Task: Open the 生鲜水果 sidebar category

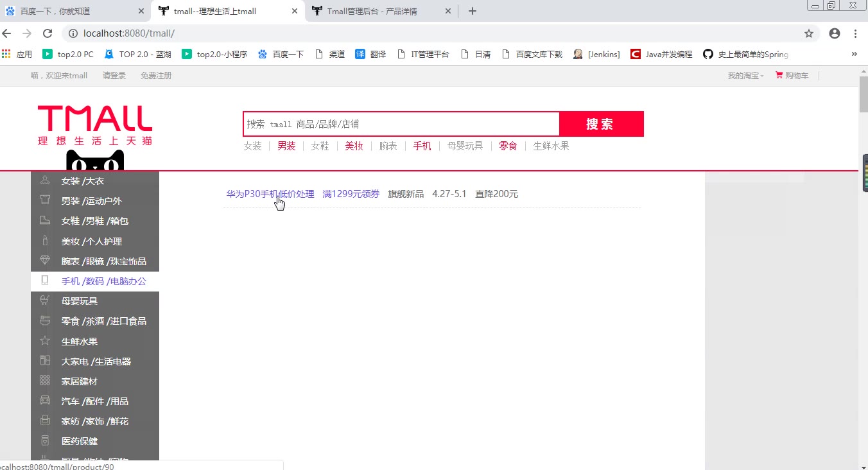Action: pos(80,342)
